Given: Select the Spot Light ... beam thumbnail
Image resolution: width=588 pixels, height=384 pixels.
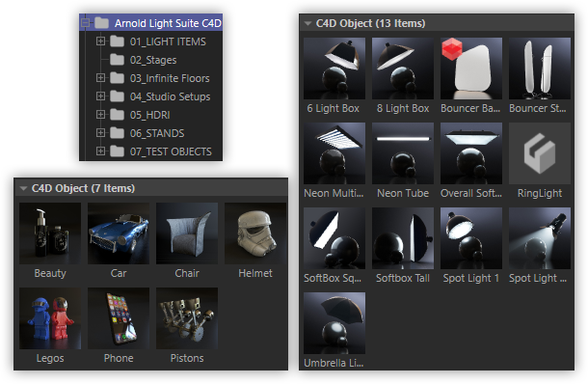Looking at the screenshot, I should pos(540,238).
